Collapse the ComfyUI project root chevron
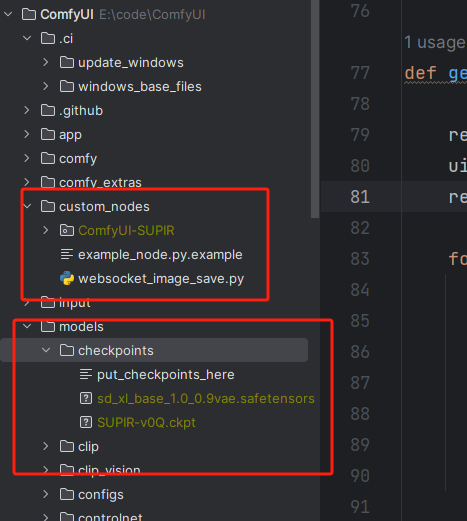 tap(8, 14)
